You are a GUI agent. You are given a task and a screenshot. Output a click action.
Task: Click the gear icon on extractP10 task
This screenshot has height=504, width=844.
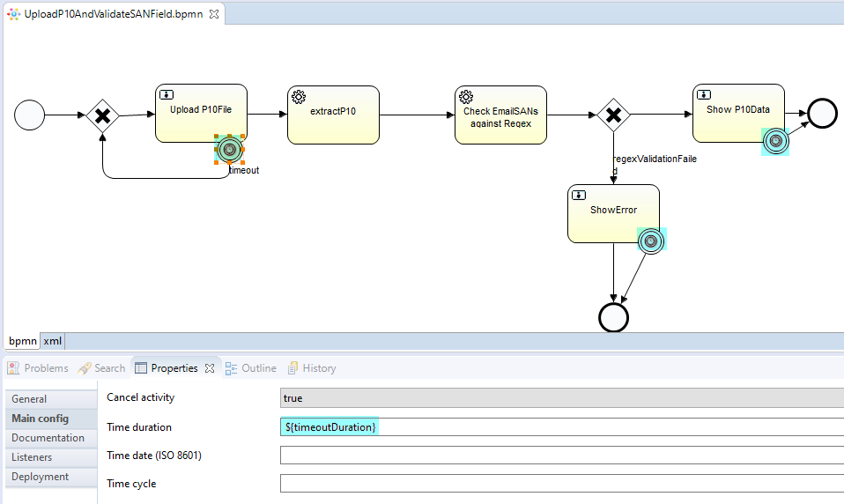click(298, 96)
